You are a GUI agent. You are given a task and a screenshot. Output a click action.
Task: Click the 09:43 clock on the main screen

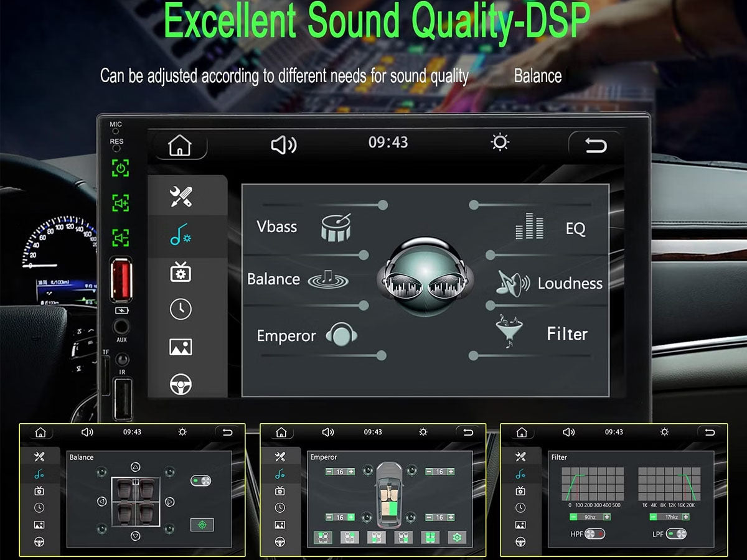click(x=388, y=142)
